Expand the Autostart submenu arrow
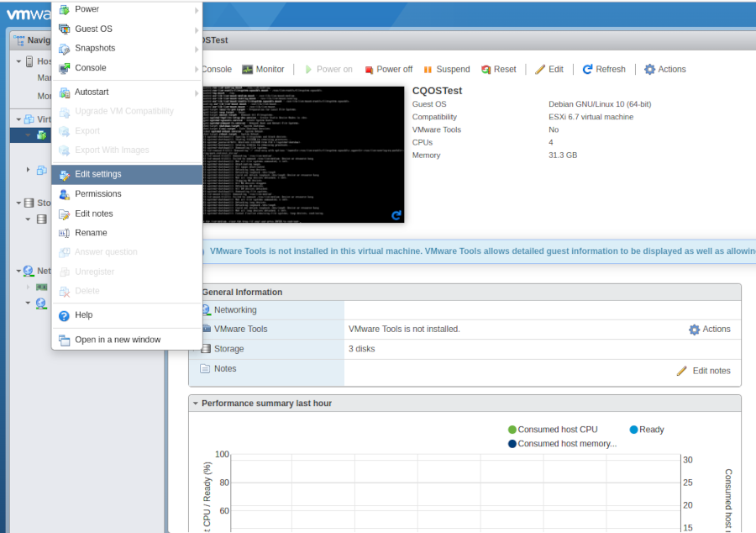 pyautogui.click(x=197, y=93)
